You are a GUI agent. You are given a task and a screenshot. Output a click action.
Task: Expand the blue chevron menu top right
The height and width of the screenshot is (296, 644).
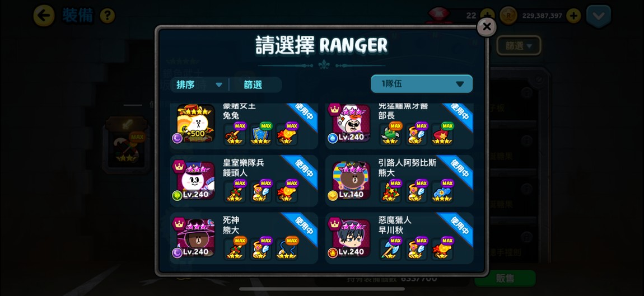[599, 16]
